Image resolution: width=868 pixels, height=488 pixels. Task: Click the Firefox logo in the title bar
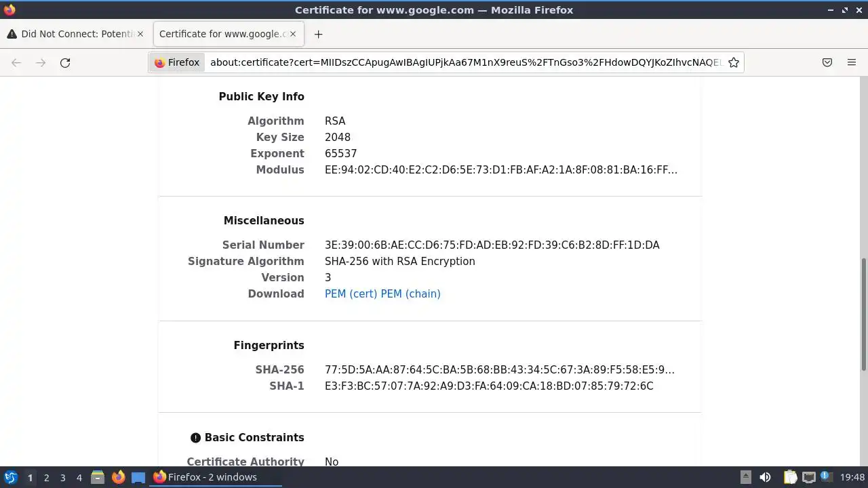(9, 9)
